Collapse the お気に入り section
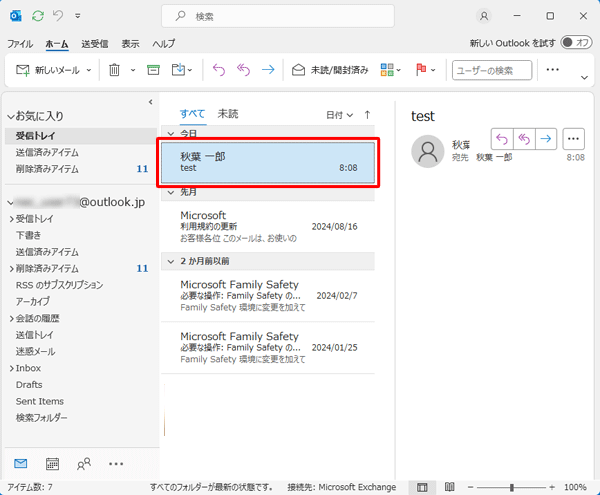This screenshot has width=600, height=495. click(x=11, y=116)
